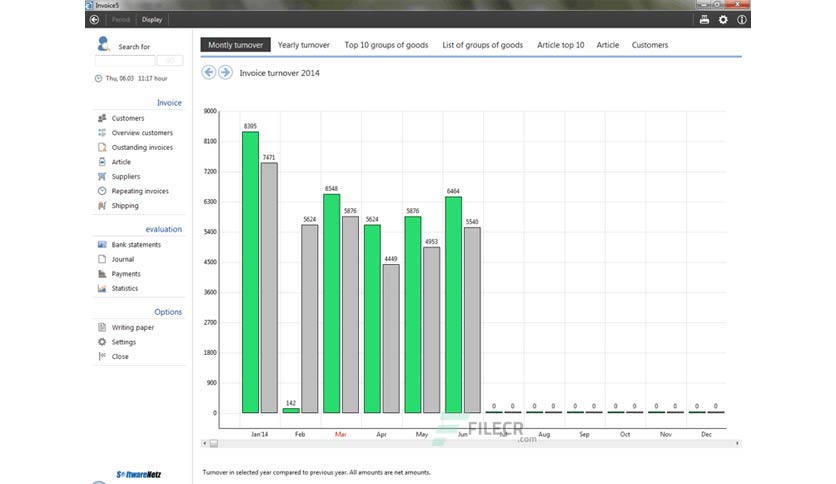Click the chart scrollbar's left arrow
The width and height of the screenshot is (836, 484).
point(204,443)
